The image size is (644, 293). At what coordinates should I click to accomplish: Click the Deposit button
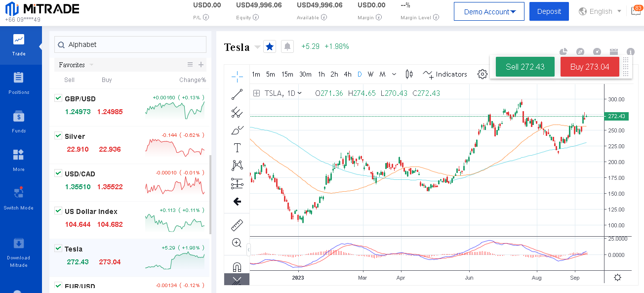point(549,11)
